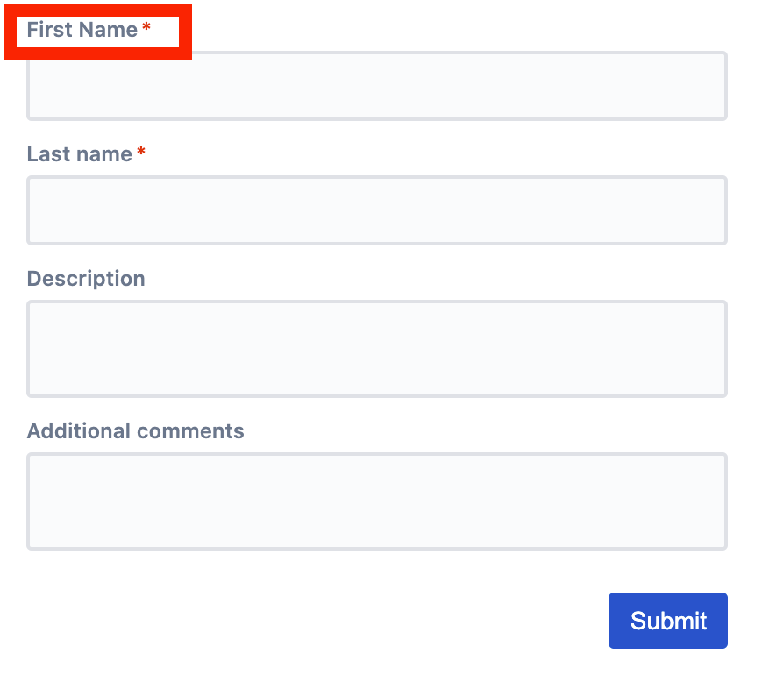Click into the First Name input field

point(377,86)
